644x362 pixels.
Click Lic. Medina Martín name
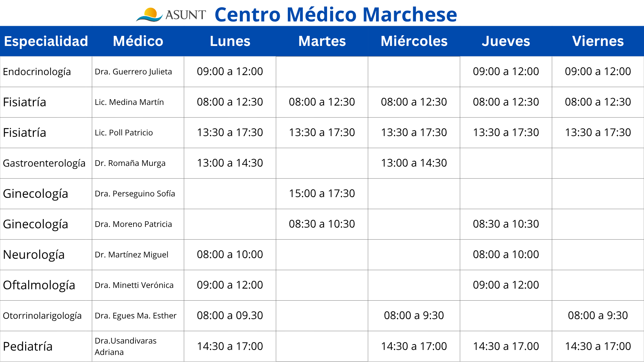(129, 102)
